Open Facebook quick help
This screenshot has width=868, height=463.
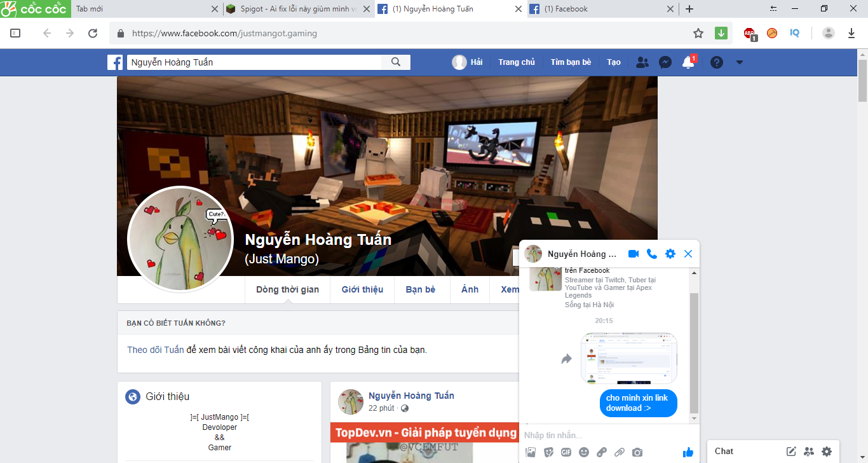point(717,62)
